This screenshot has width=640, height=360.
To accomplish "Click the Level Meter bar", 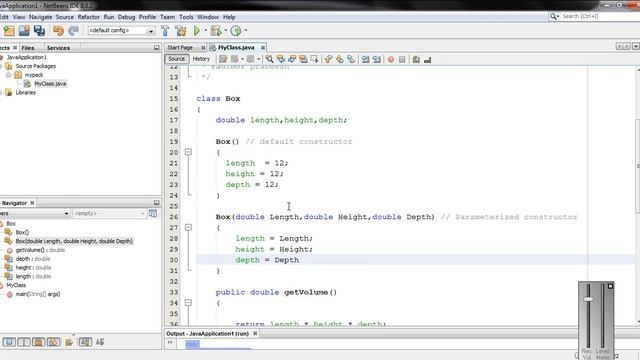I will [602, 316].
